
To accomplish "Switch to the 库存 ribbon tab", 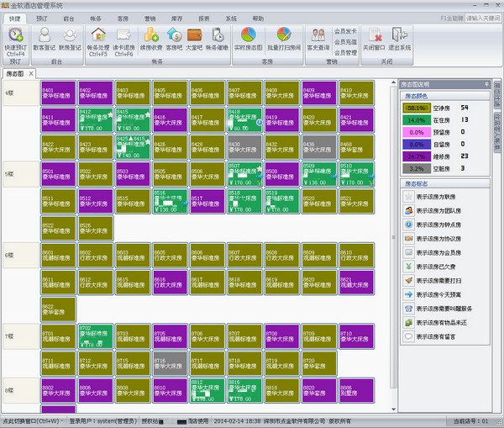I will (x=176, y=17).
